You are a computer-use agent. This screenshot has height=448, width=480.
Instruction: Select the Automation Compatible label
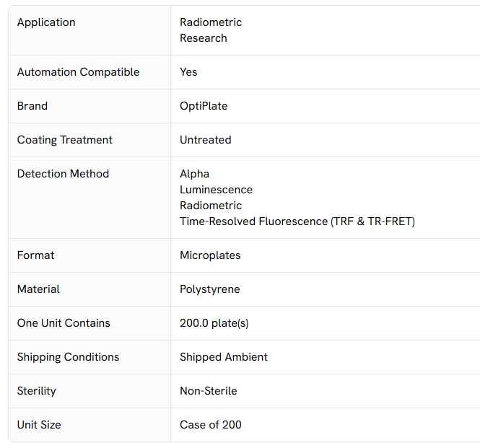pyautogui.click(x=79, y=72)
